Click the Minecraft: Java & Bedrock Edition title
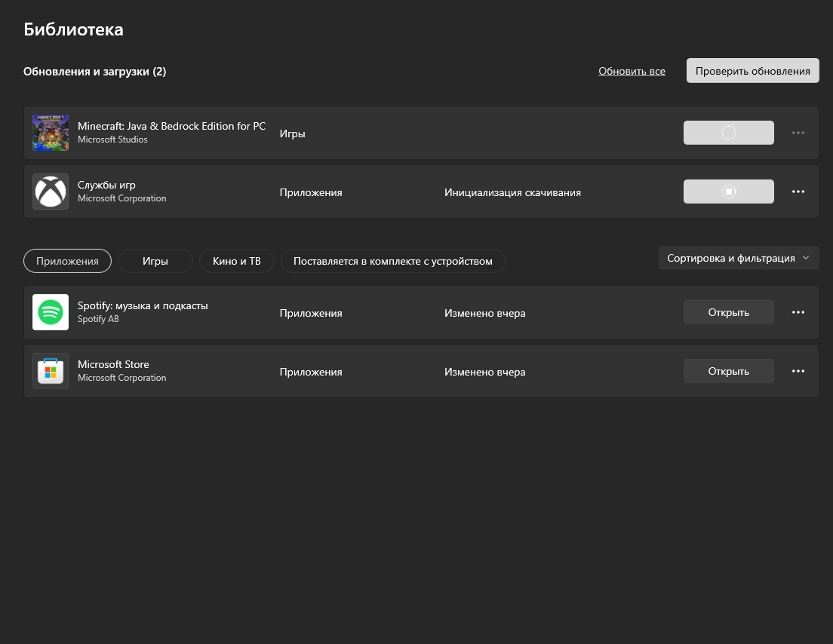833x644 pixels. (x=171, y=126)
